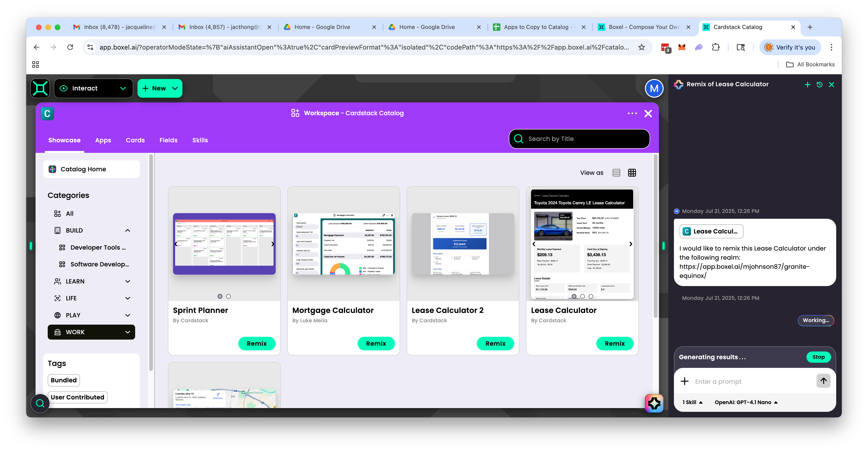Open the 1 Skill menu
868x452 pixels.
692,402
